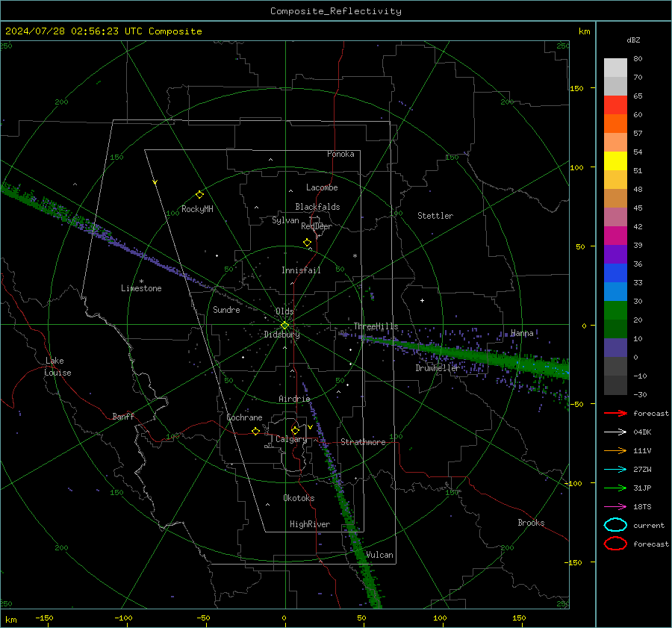Screen dimensions: 672x628
Task: Click the red forecast arrow in the legend
Action: click(x=615, y=413)
